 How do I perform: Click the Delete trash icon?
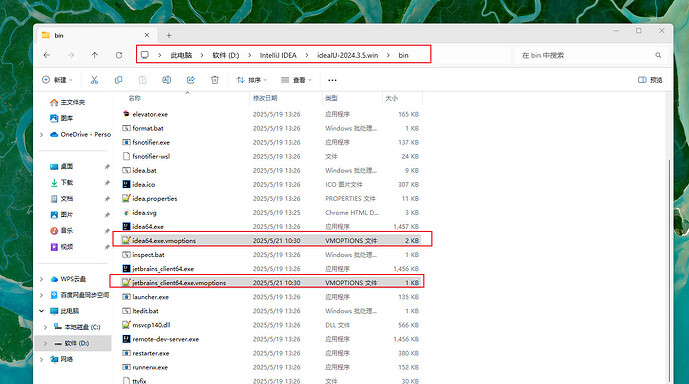[215, 80]
